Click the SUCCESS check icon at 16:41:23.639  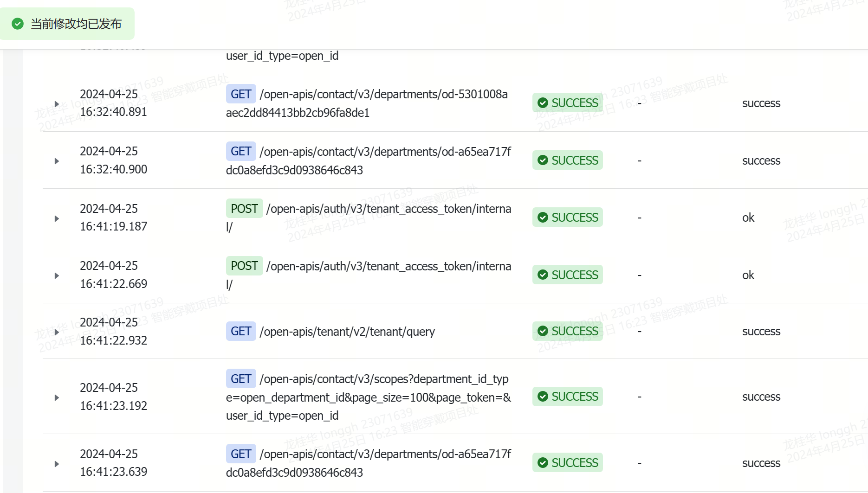(x=543, y=463)
